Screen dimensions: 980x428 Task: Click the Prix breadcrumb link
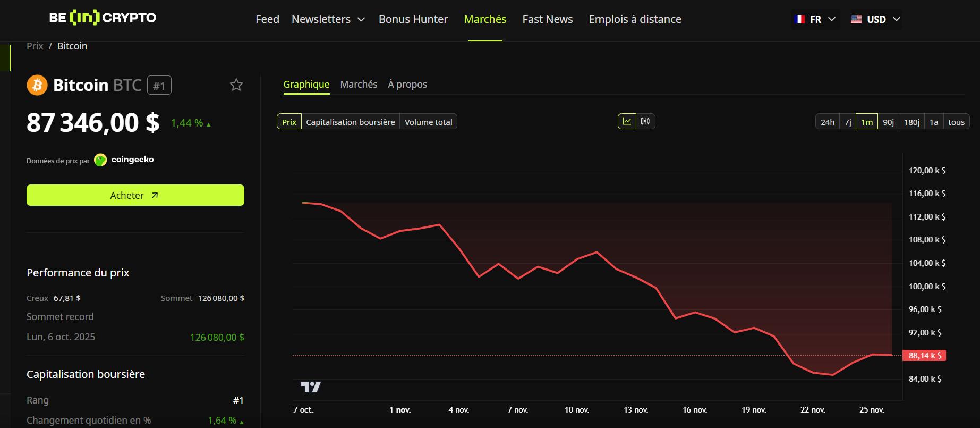(35, 46)
